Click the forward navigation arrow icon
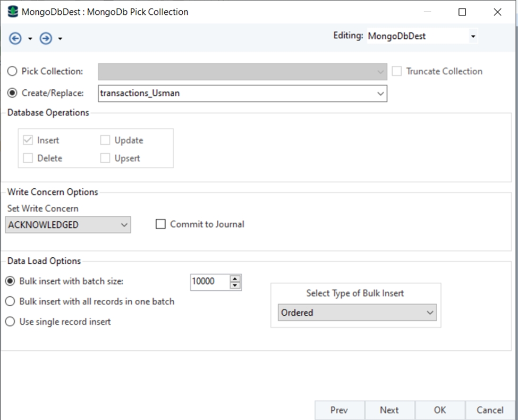 (x=46, y=39)
